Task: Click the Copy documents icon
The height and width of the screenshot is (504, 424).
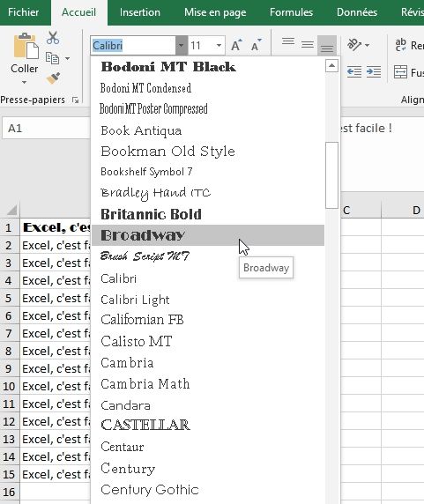Action: (52, 58)
